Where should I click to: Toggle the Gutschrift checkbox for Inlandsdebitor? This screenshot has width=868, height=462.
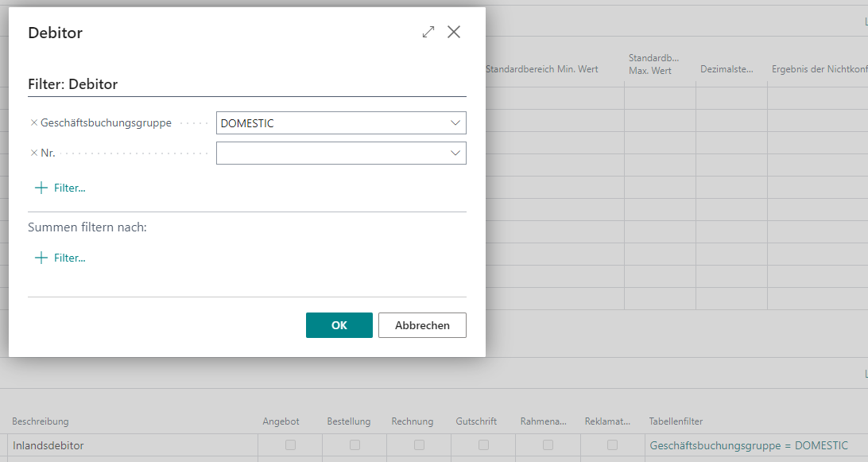point(483,445)
